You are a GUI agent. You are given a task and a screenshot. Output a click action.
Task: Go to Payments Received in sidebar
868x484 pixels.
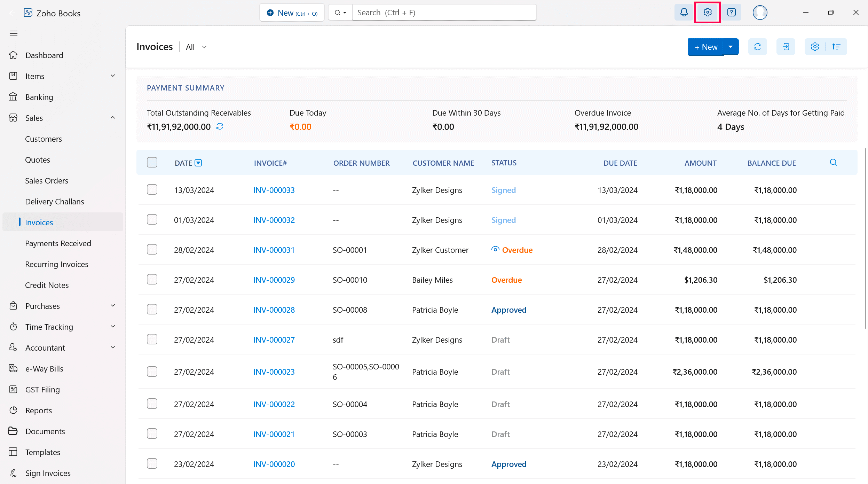click(58, 243)
